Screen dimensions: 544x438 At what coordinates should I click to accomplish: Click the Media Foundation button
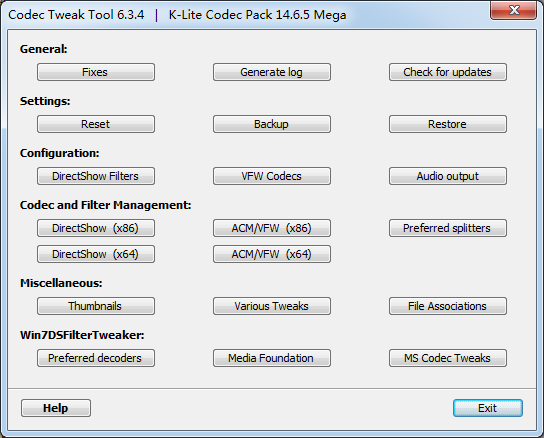272,358
